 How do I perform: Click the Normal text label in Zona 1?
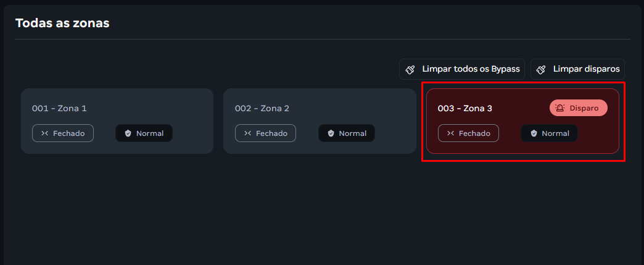tap(150, 133)
